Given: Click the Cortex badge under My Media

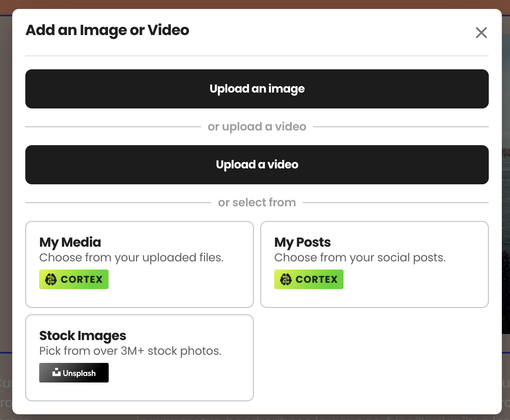Looking at the screenshot, I should pos(74,279).
